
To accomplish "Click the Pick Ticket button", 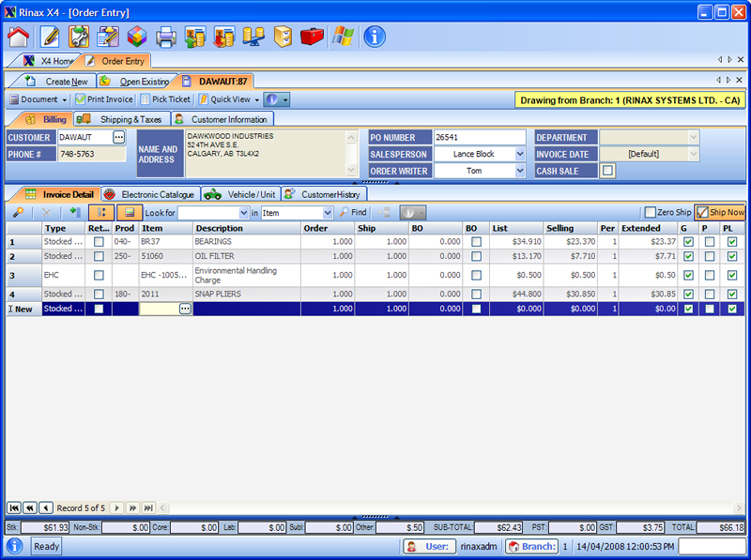I will (165, 99).
